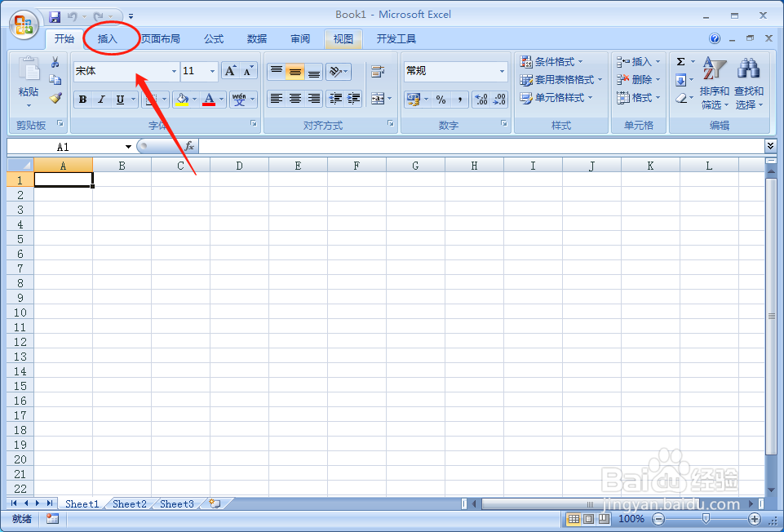Expand the Name Box A1 dropdown
Image resolution: width=784 pixels, height=532 pixels.
point(128,147)
